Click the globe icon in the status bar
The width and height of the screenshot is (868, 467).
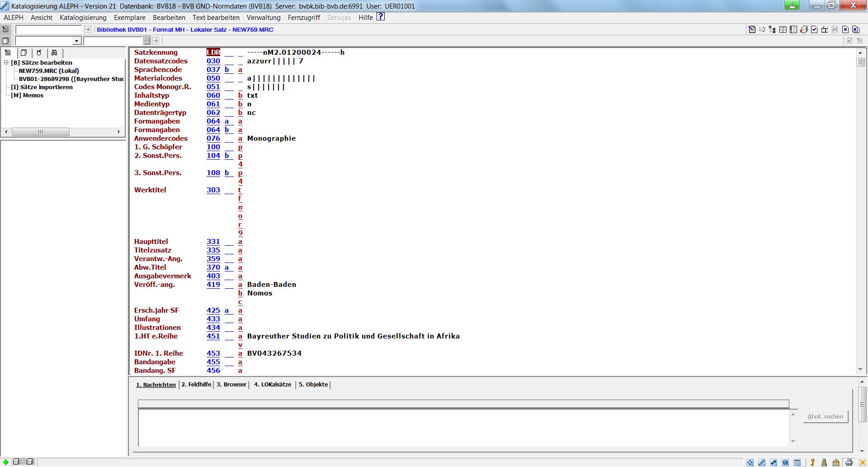pos(785,462)
